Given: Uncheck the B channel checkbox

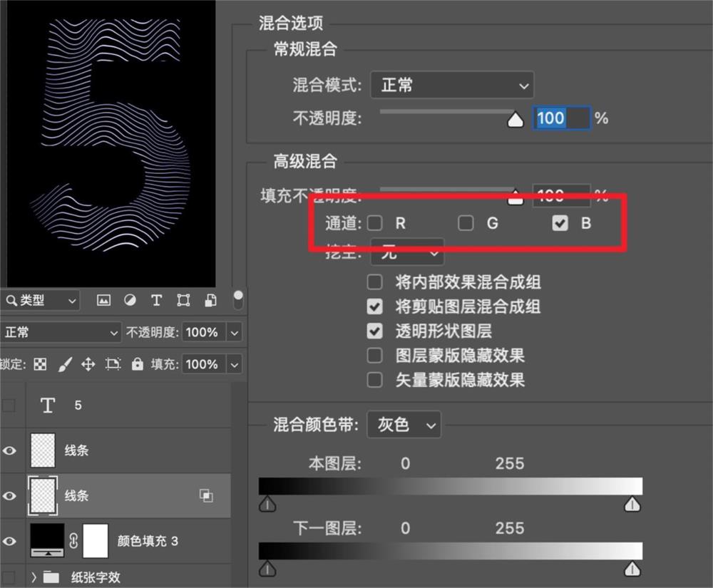Looking at the screenshot, I should (x=560, y=223).
